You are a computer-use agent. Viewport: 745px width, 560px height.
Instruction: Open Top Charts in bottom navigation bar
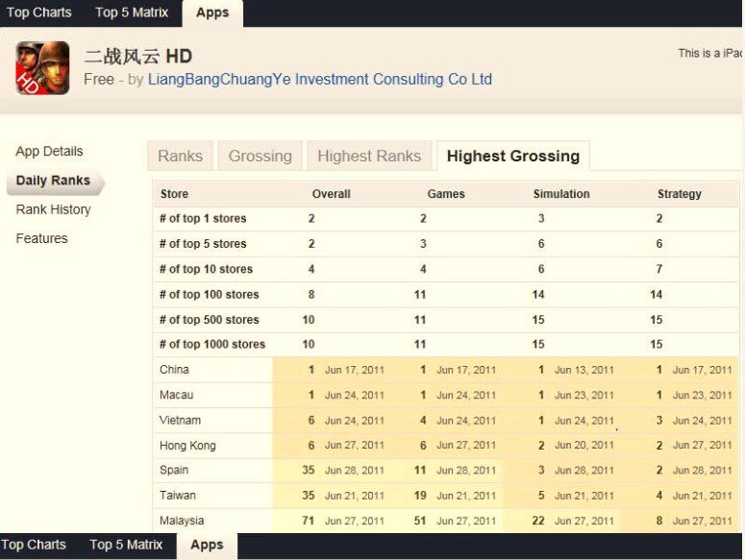(34, 545)
